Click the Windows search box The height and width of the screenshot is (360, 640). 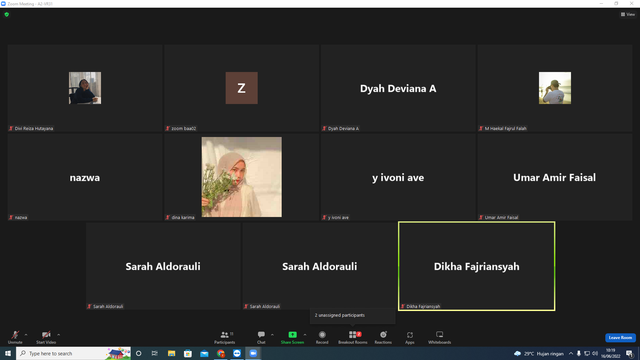point(73,353)
